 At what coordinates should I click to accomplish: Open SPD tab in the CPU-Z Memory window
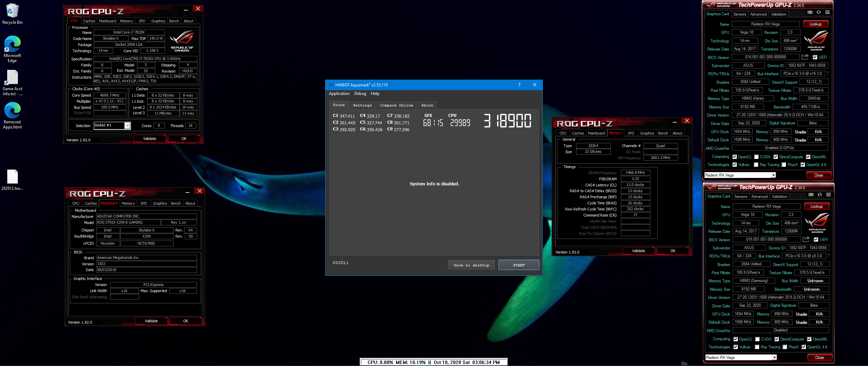point(631,133)
